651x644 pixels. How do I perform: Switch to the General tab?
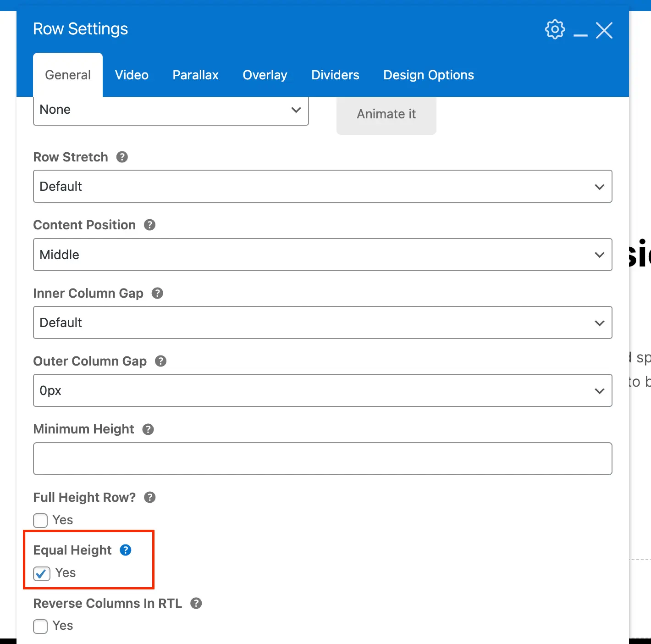click(x=68, y=75)
